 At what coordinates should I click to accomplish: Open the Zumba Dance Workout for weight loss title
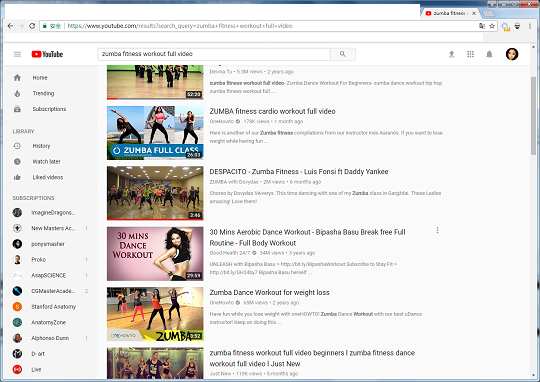tap(269, 292)
